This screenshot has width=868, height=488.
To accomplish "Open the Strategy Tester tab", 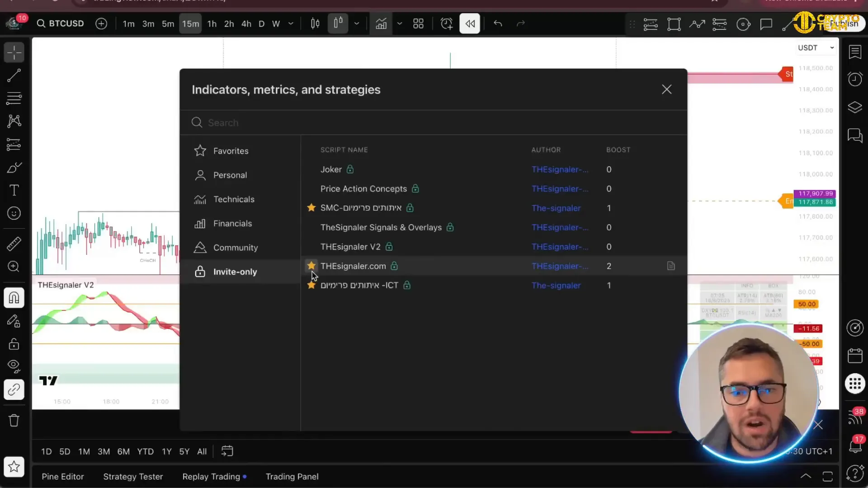I will pos(133,477).
